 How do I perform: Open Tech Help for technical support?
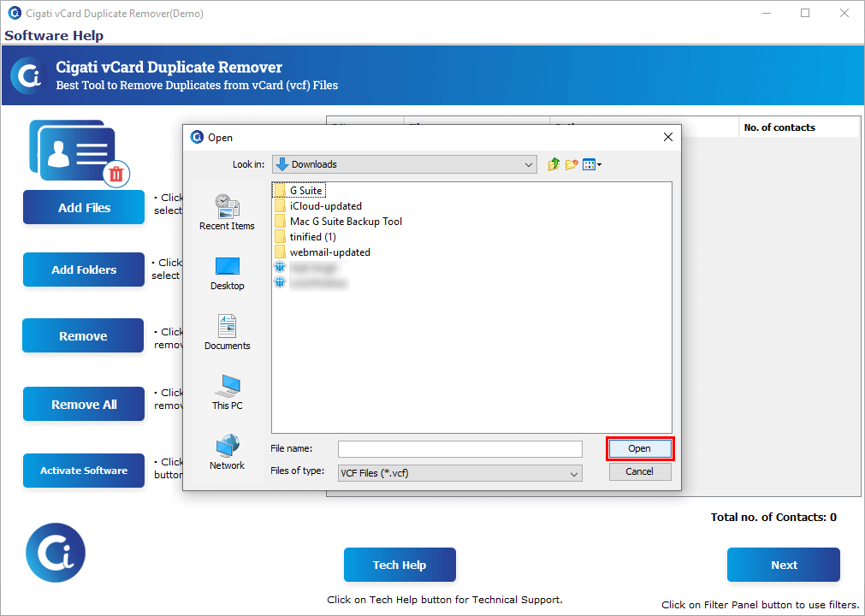click(400, 565)
